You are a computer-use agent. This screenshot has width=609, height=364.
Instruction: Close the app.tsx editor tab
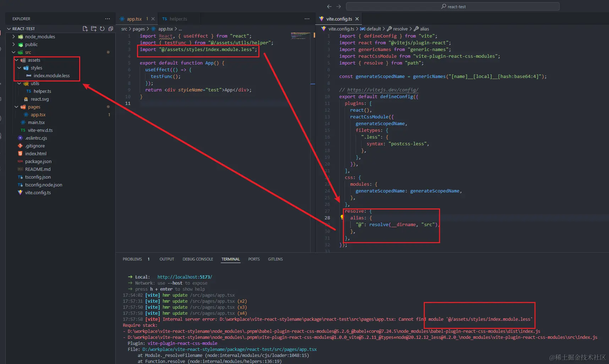(153, 19)
